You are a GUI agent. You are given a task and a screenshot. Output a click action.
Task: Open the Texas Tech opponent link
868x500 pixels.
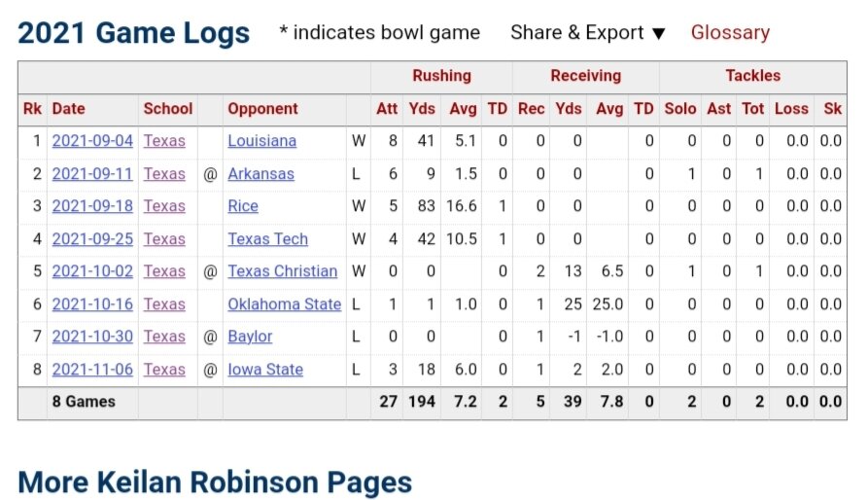click(x=267, y=239)
